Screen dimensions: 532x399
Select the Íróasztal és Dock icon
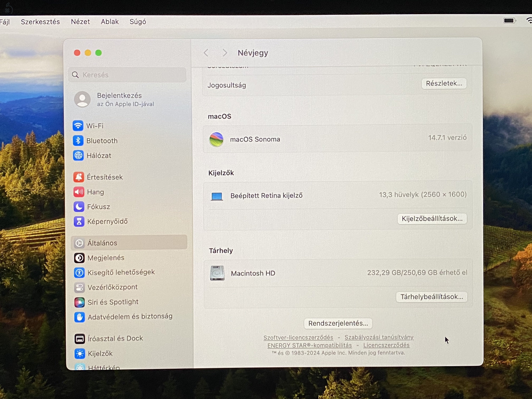point(80,339)
